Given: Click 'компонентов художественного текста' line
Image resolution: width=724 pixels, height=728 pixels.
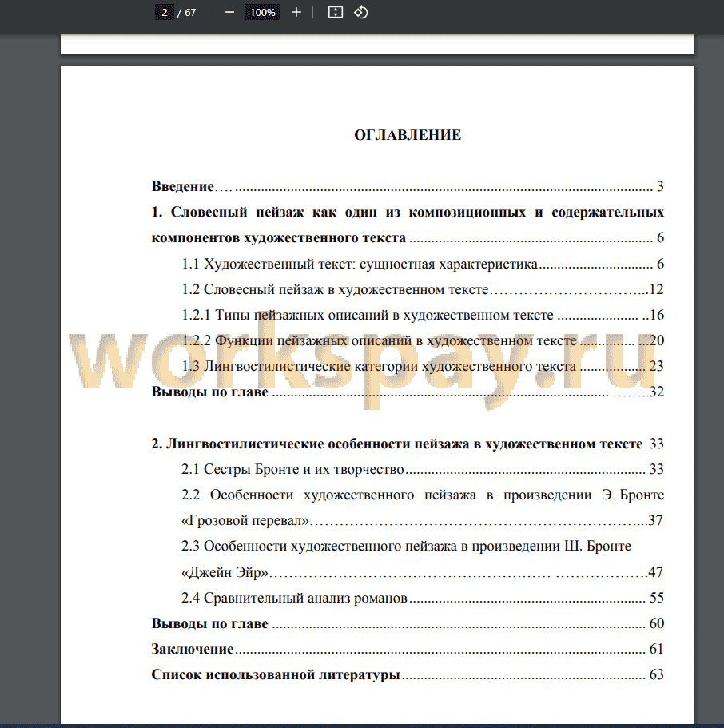Looking at the screenshot, I should click(408, 237).
